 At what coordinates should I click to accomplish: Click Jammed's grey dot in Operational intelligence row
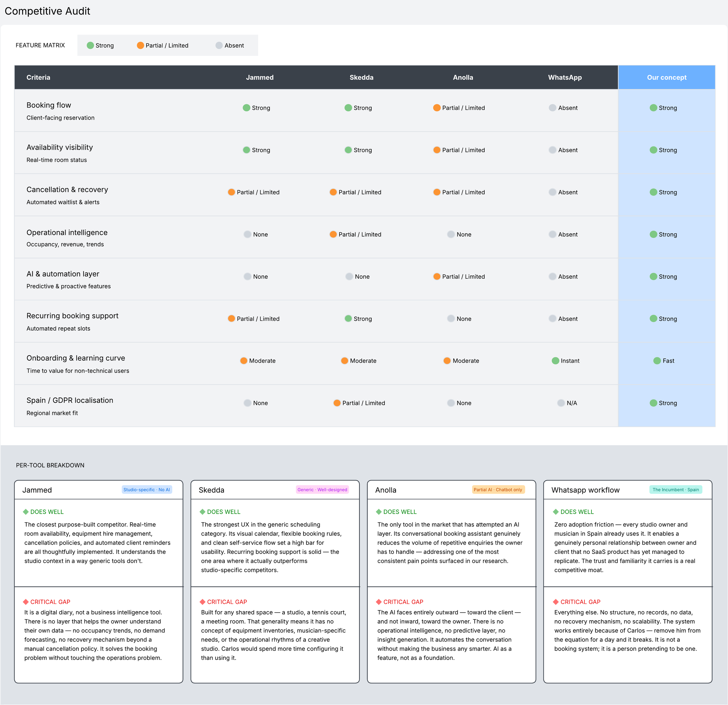tap(247, 234)
